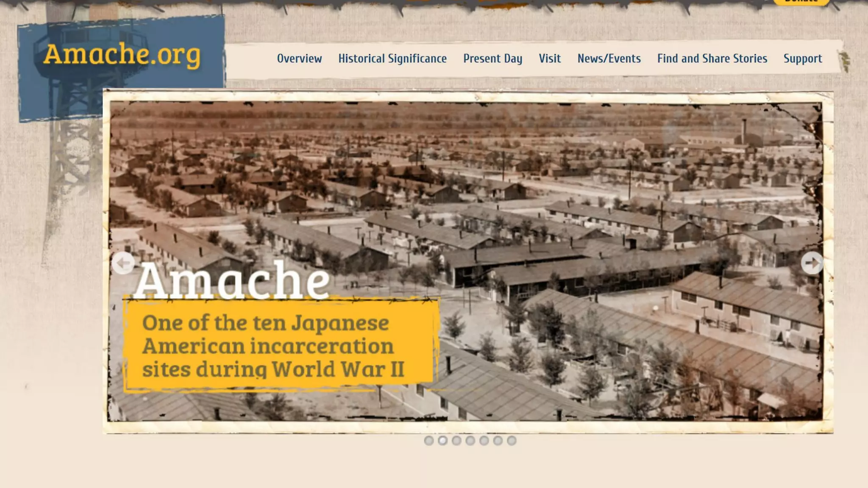Open the Support menu item

click(x=802, y=58)
